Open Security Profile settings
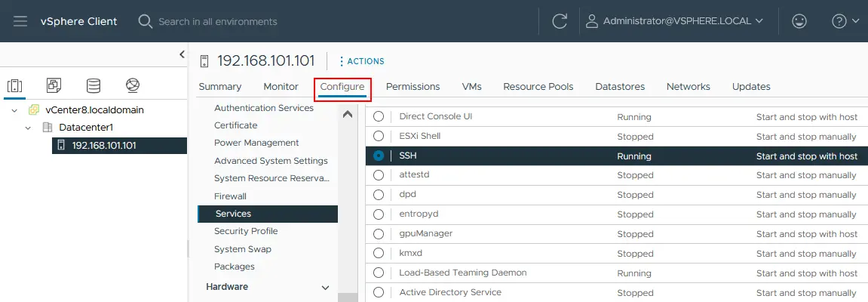 click(x=246, y=231)
